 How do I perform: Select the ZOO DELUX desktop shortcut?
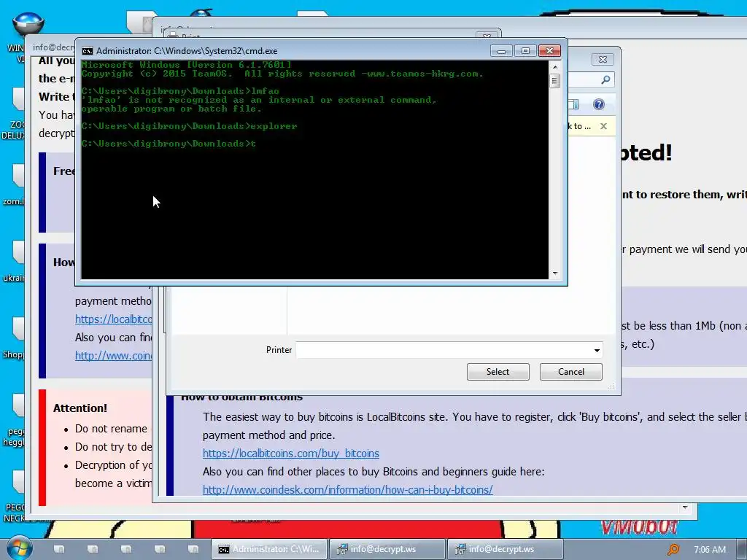click(13, 114)
